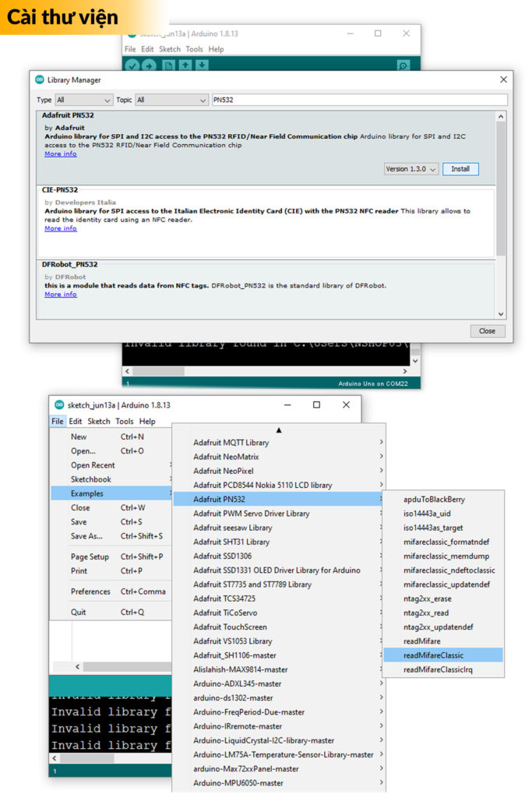Install the Adafruit PN532 library
The width and height of the screenshot is (532, 798).
pyautogui.click(x=460, y=169)
